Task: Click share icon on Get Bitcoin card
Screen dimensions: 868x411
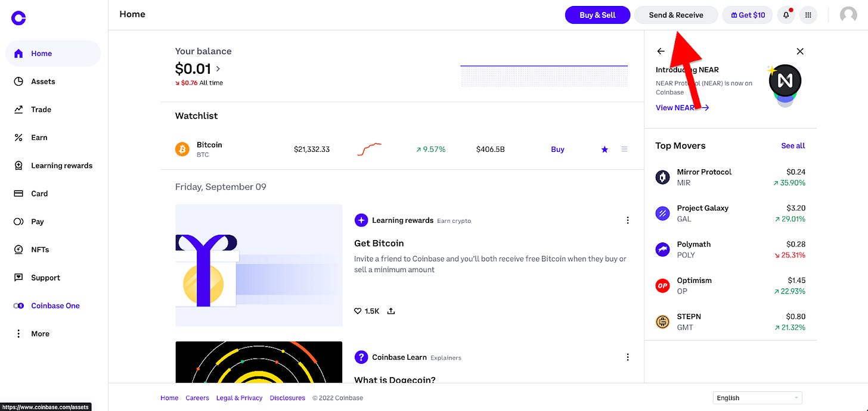Action: (x=391, y=311)
